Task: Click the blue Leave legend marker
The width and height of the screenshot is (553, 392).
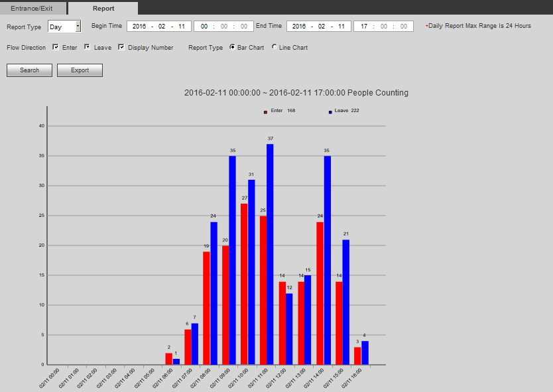Action: [330, 112]
